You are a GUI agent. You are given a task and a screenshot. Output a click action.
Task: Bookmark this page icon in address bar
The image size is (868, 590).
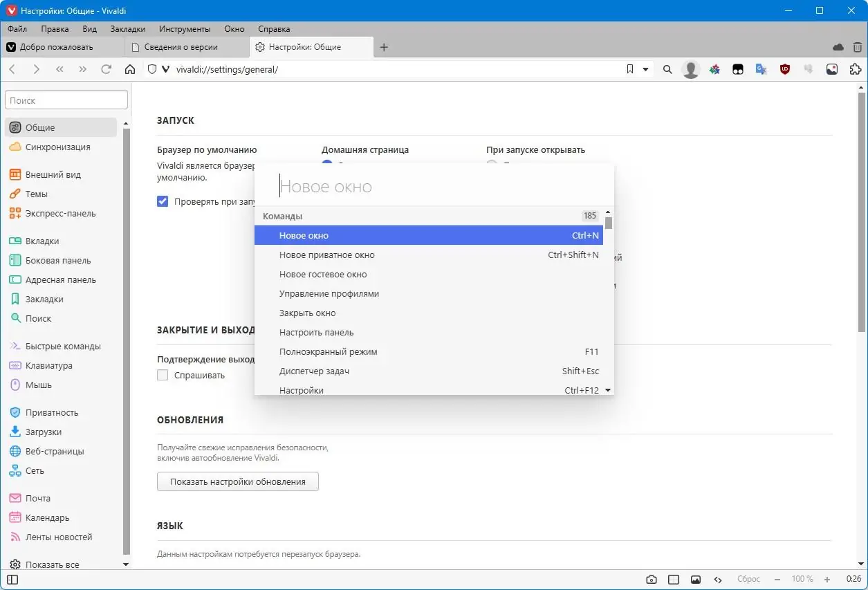coord(629,69)
